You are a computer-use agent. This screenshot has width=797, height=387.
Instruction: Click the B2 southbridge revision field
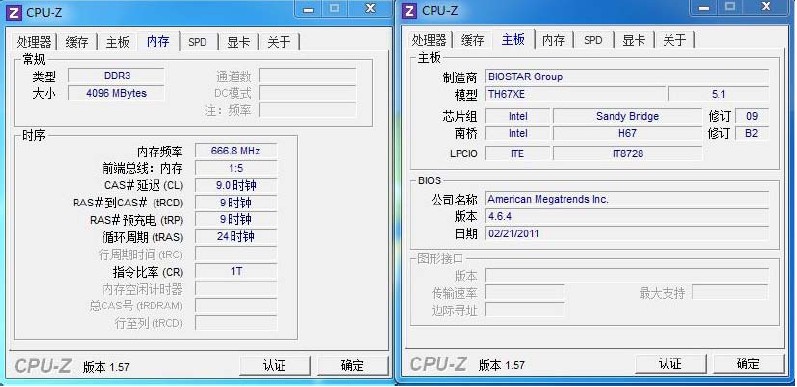[x=752, y=133]
